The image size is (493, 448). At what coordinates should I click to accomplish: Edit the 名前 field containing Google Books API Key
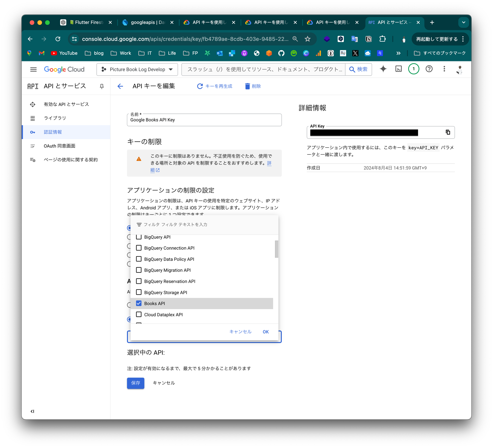204,120
